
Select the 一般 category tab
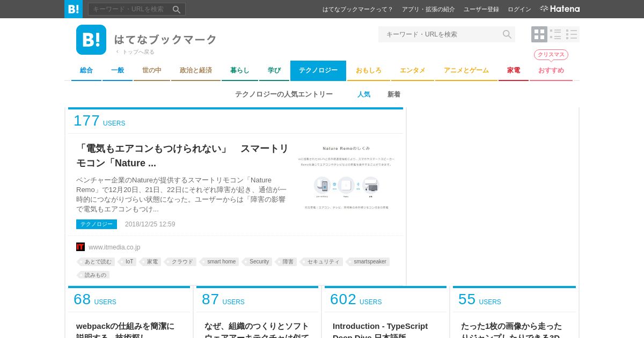pyautogui.click(x=118, y=70)
